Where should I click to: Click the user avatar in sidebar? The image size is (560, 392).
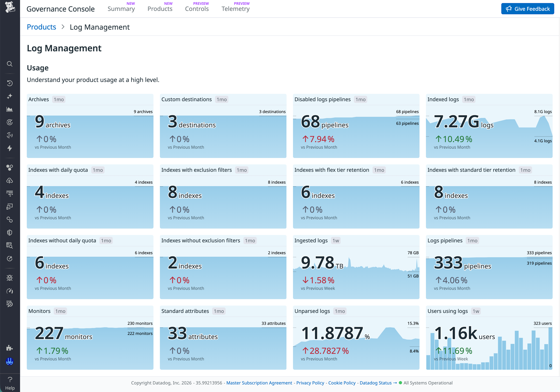pyautogui.click(x=10, y=361)
